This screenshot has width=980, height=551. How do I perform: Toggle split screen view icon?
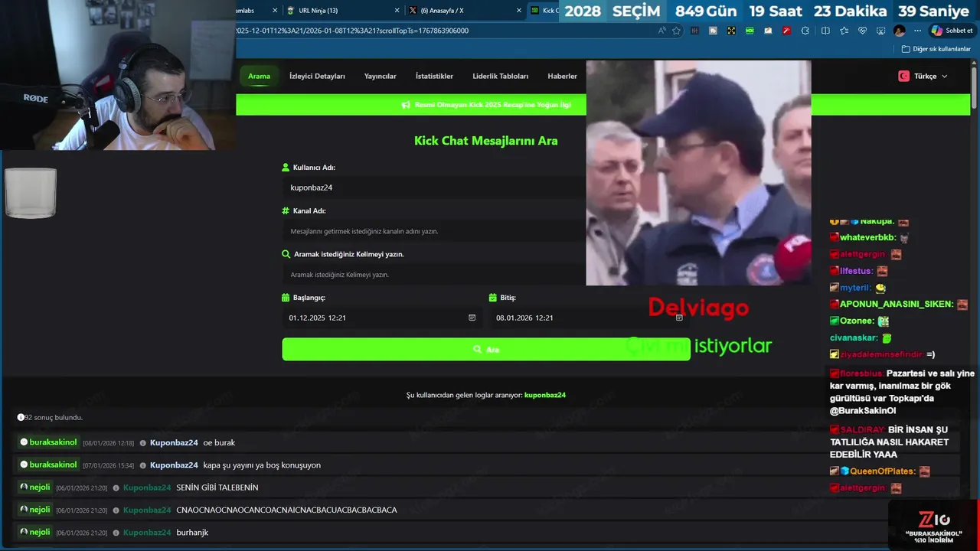pyautogui.click(x=825, y=31)
